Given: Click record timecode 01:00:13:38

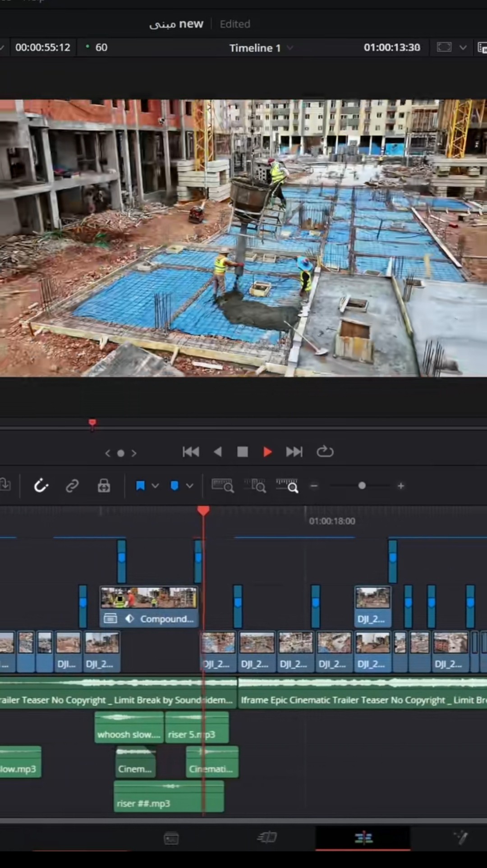Looking at the screenshot, I should tap(392, 47).
